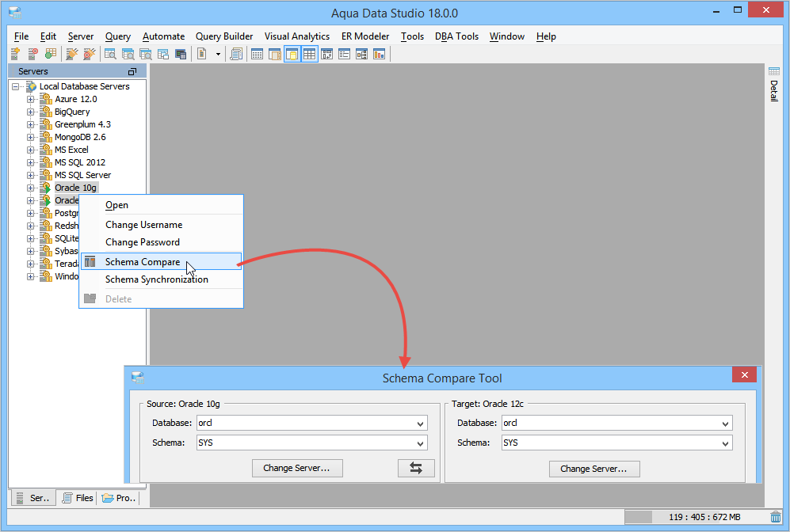Click the second stacked query window magnifier icon

(x=128, y=54)
